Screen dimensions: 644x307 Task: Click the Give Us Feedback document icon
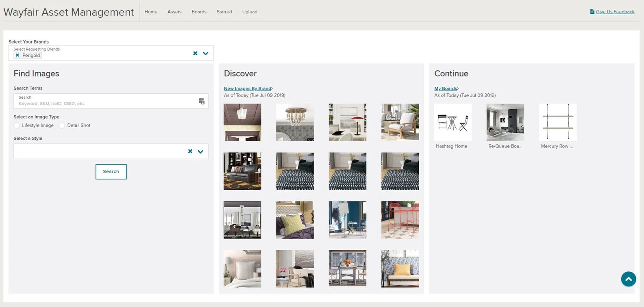[592, 12]
